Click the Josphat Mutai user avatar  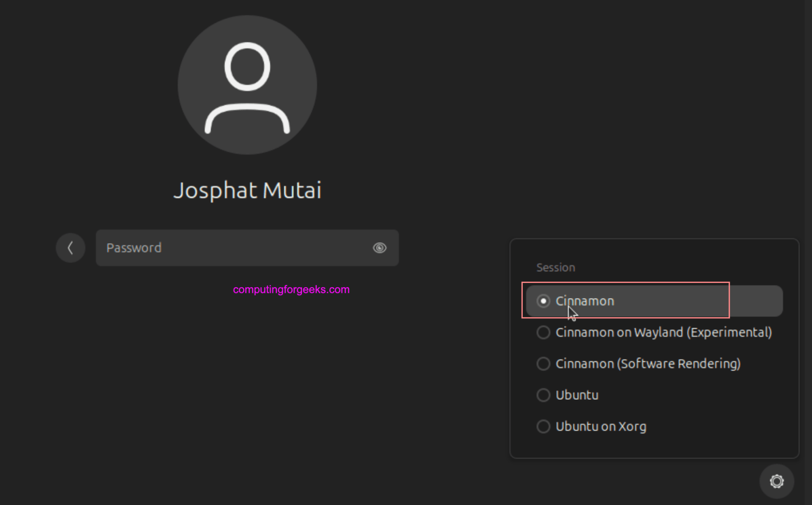click(x=247, y=85)
